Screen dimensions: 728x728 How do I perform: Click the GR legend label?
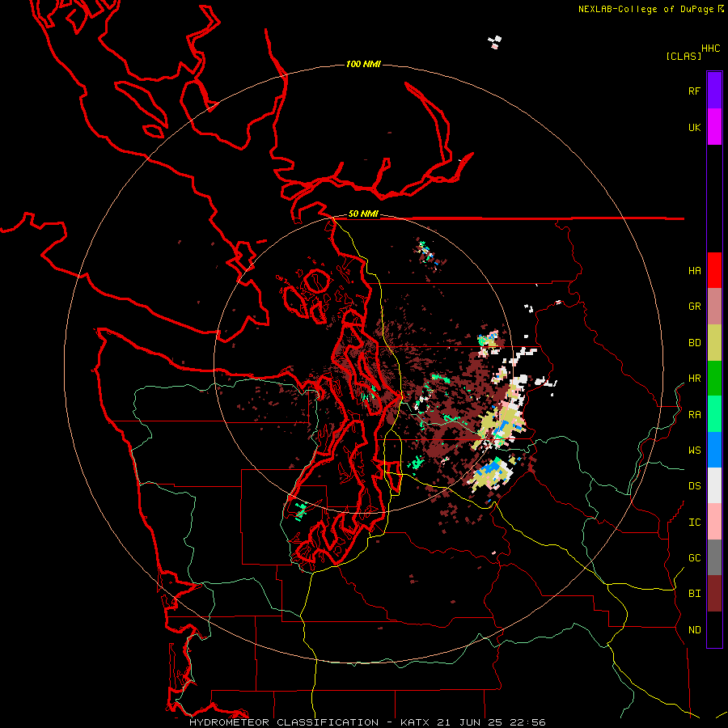click(694, 307)
